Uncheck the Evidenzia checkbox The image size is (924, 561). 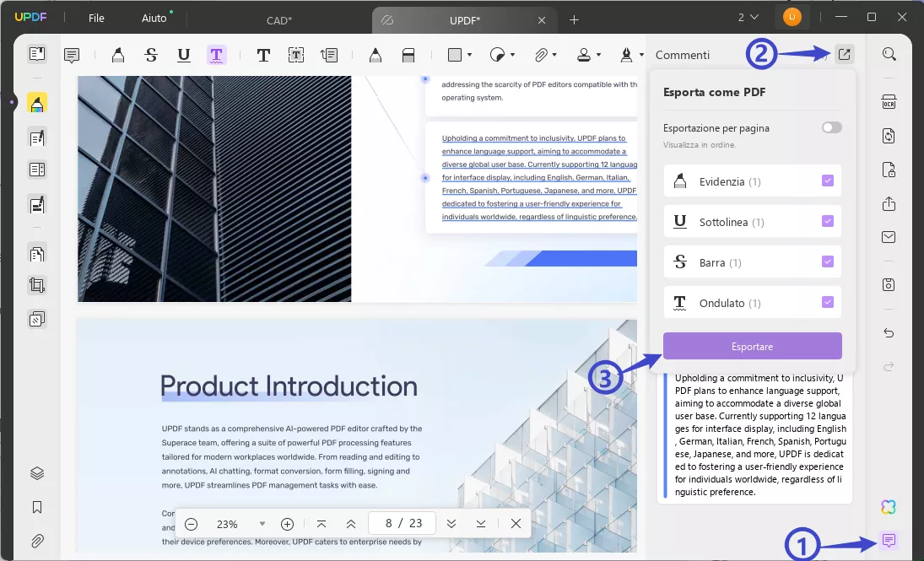point(828,181)
